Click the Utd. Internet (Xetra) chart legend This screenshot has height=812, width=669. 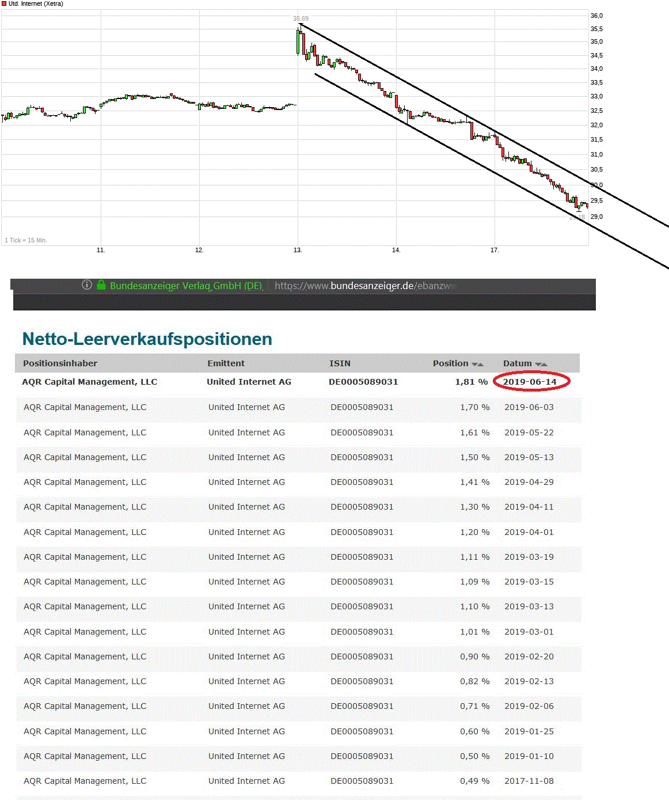tap(32, 3)
